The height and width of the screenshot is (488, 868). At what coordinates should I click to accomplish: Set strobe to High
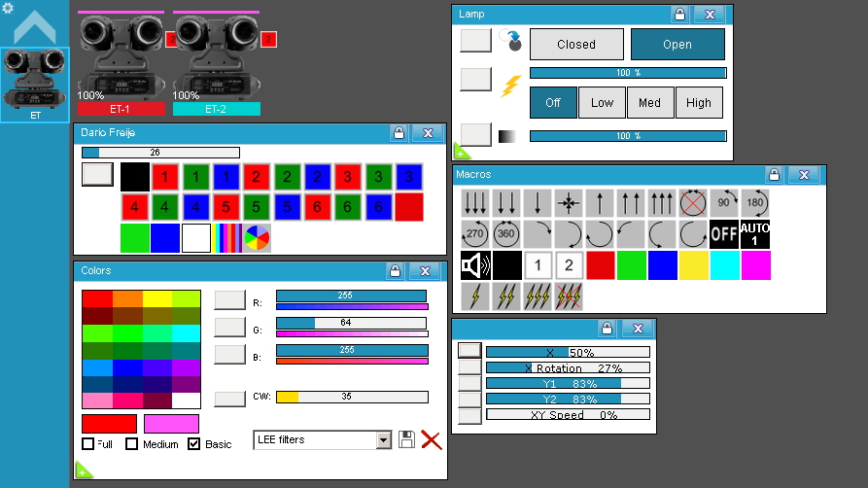699,102
